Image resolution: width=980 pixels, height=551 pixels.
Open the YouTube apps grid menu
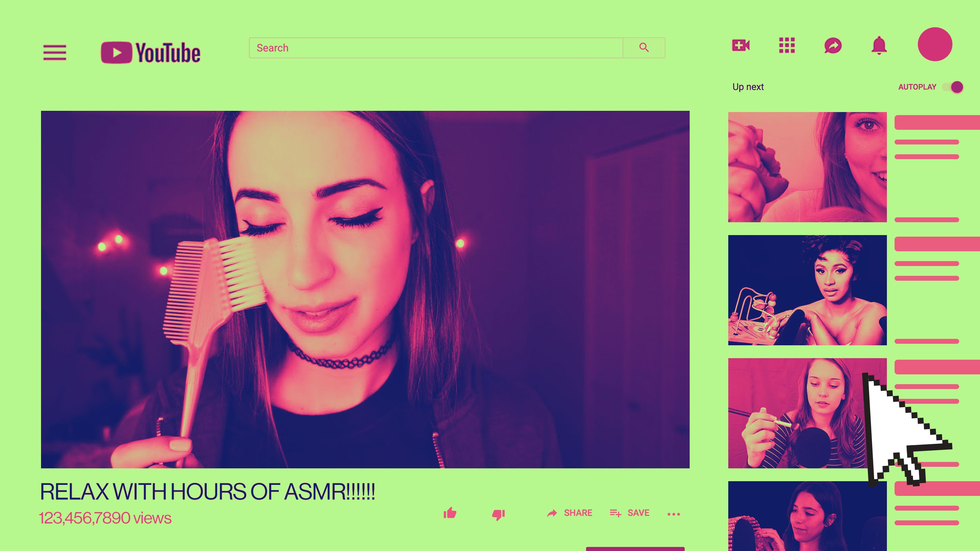786,45
